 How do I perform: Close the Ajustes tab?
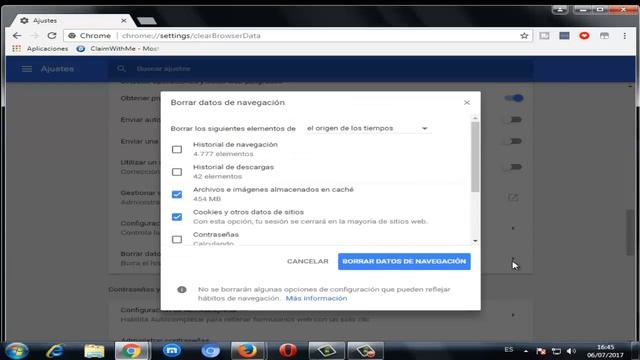click(x=124, y=20)
